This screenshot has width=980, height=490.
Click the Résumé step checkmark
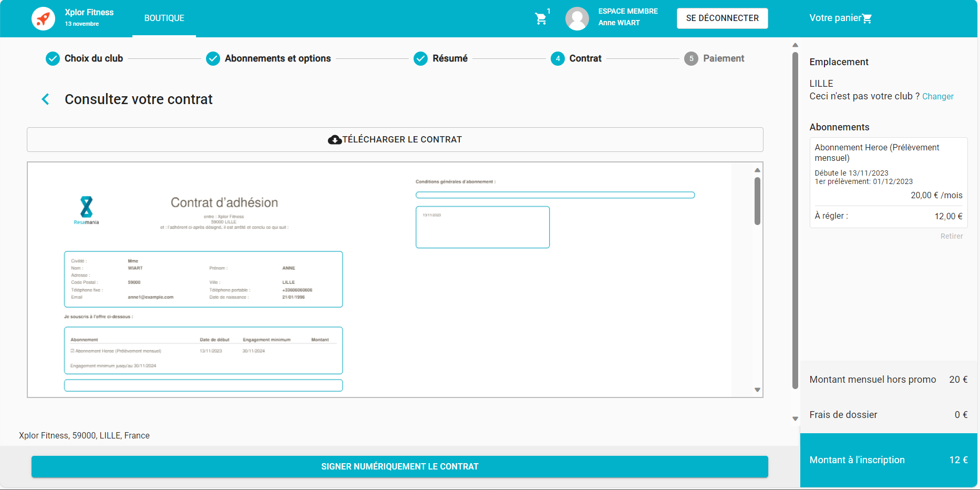coord(420,58)
